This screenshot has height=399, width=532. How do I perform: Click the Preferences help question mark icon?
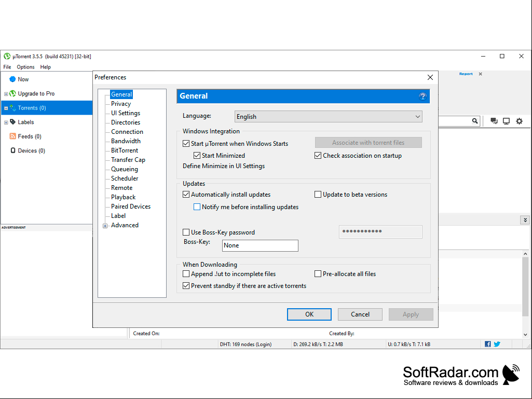(x=422, y=97)
